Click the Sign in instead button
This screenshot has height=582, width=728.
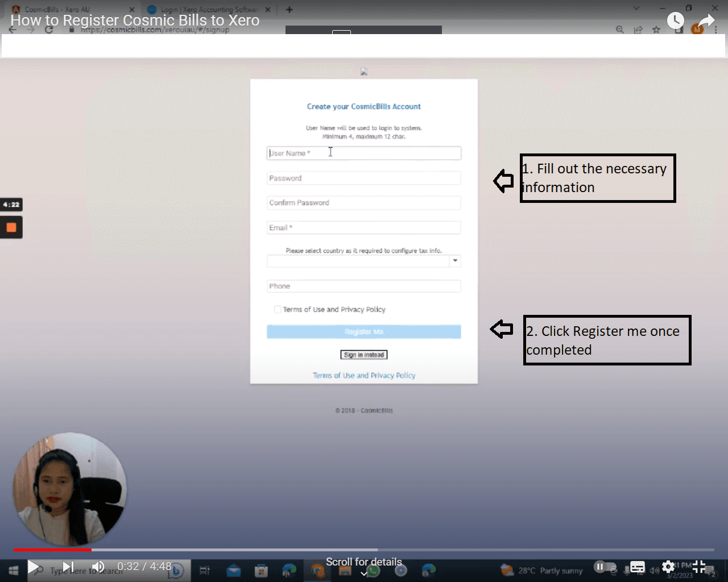point(364,355)
